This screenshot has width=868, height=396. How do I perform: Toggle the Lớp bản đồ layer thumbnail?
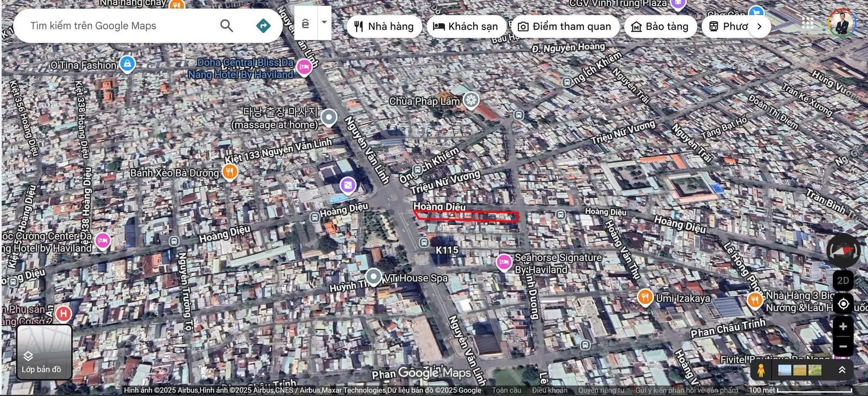pyautogui.click(x=44, y=352)
